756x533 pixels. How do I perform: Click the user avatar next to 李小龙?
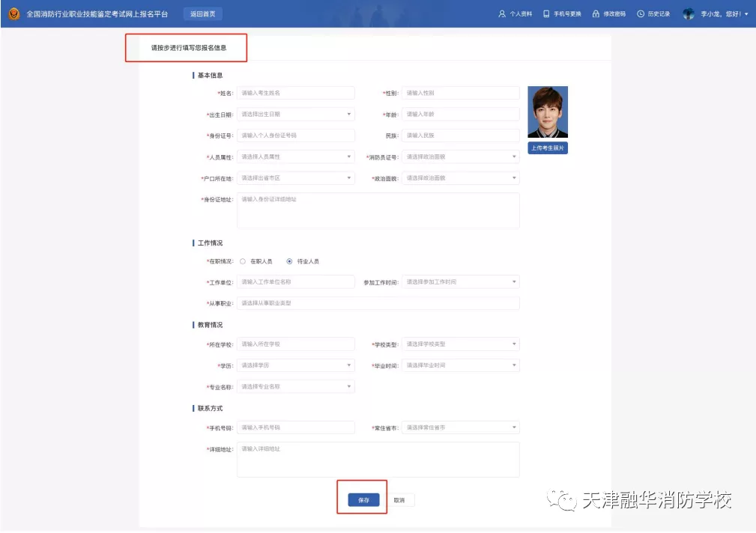click(x=688, y=13)
